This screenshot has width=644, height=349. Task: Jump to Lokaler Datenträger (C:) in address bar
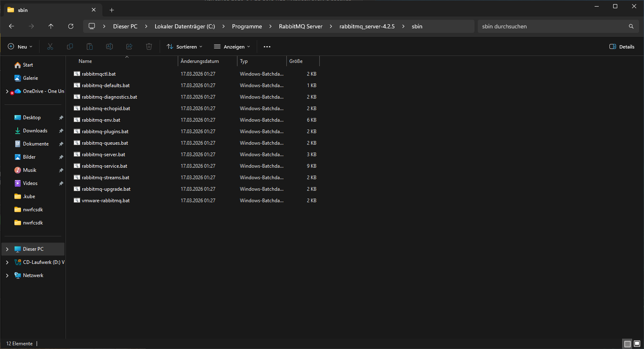pyautogui.click(x=185, y=26)
